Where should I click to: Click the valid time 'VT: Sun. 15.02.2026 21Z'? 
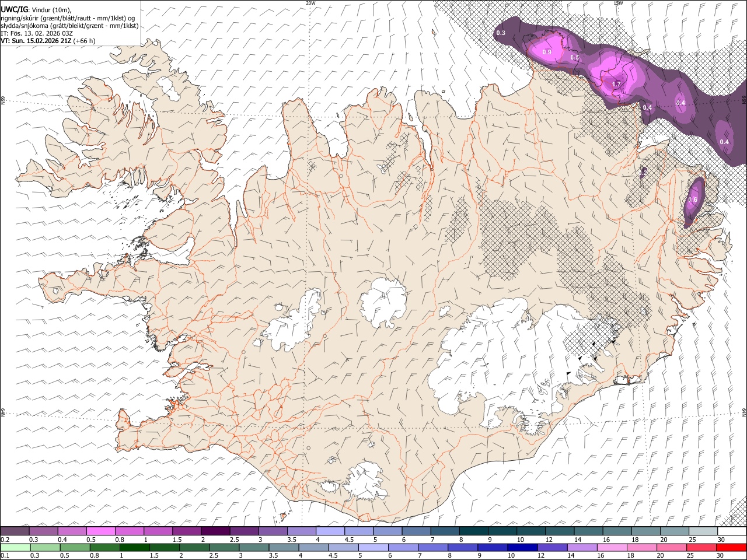coord(36,41)
